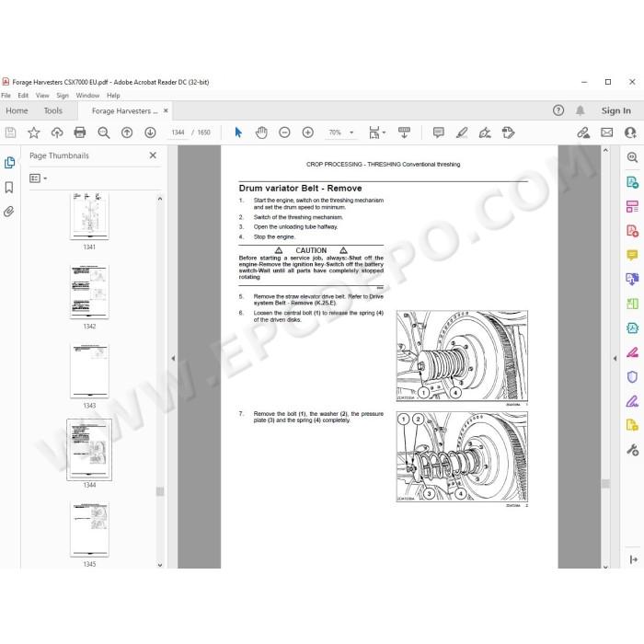Click the document vertical scrollbar thumb

click(x=605, y=483)
